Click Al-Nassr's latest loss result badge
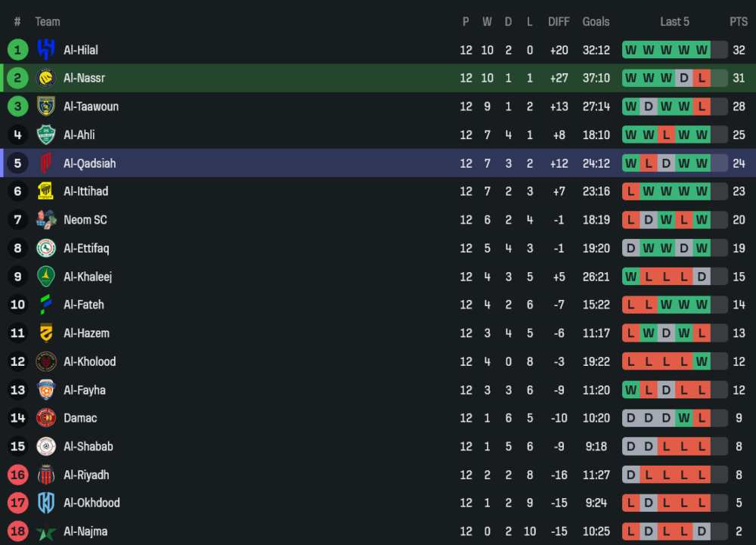The width and height of the screenshot is (756, 545). (702, 78)
